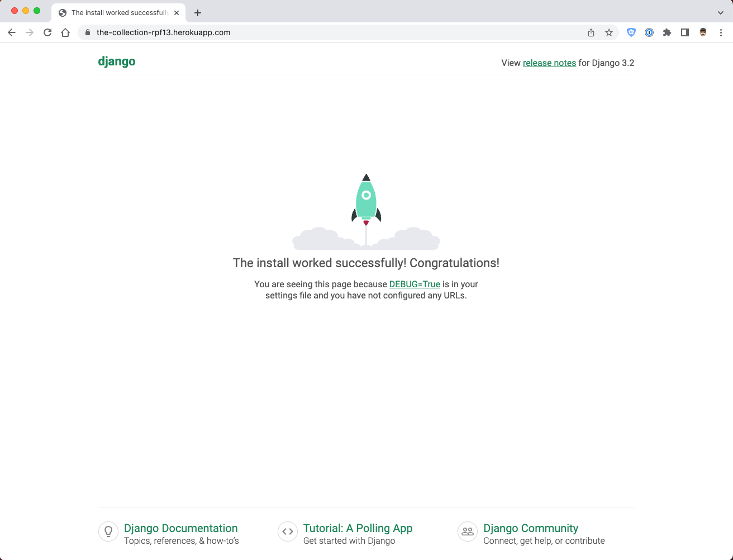Open Django Documentation link
Screen dimensions: 733x560
(181, 528)
